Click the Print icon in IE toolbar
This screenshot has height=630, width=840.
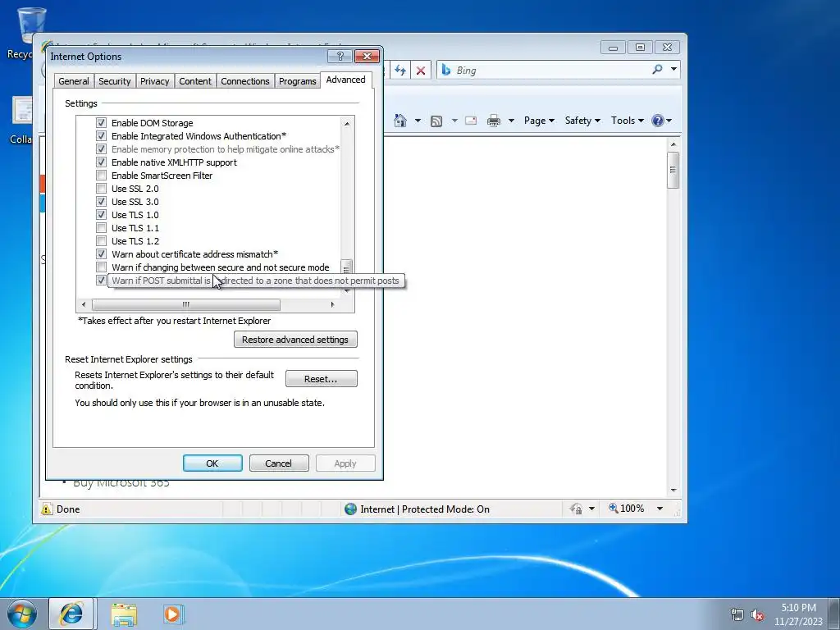493,121
